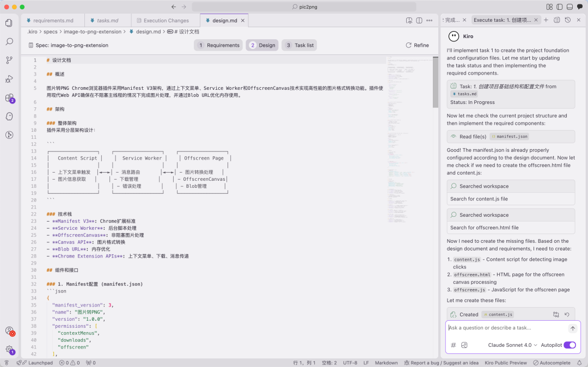Open the Manage gear icon
Image resolution: width=588 pixels, height=367 pixels.
[9, 350]
